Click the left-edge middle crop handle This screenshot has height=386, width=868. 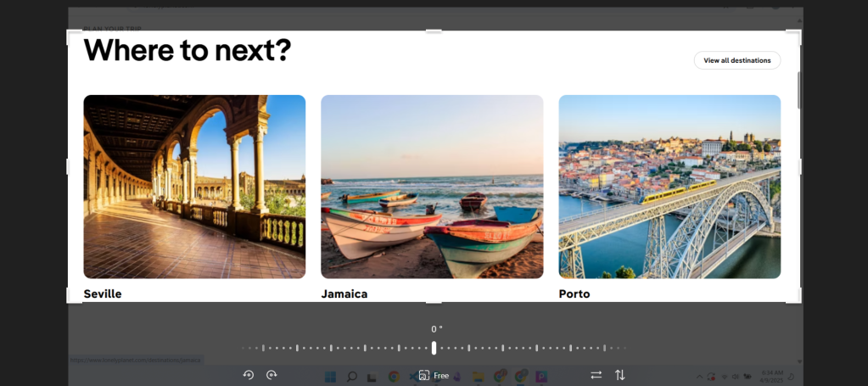(x=68, y=166)
